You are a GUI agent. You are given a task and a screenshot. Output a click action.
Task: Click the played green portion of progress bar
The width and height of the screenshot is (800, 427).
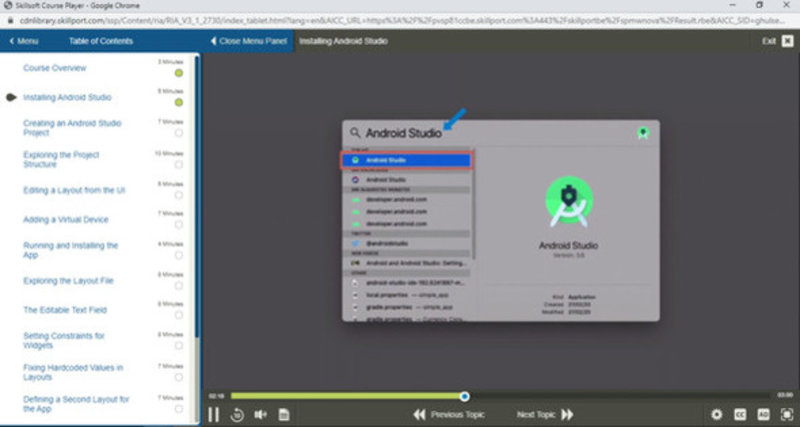pyautogui.click(x=345, y=396)
